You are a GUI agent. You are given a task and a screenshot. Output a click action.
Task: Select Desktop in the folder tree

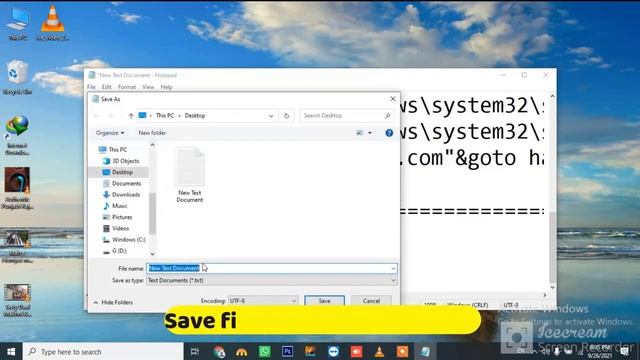118,172
